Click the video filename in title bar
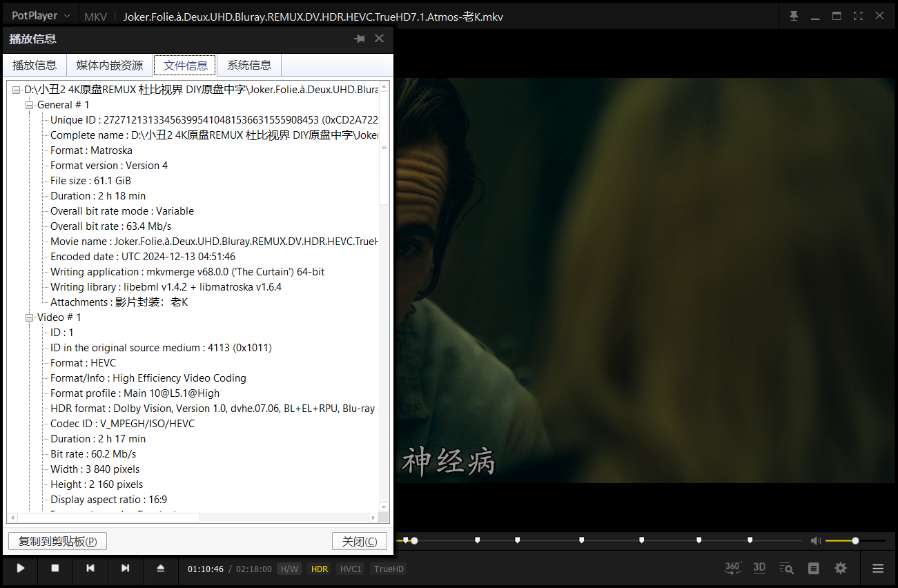Viewport: 898px width, 588px height. (313, 17)
